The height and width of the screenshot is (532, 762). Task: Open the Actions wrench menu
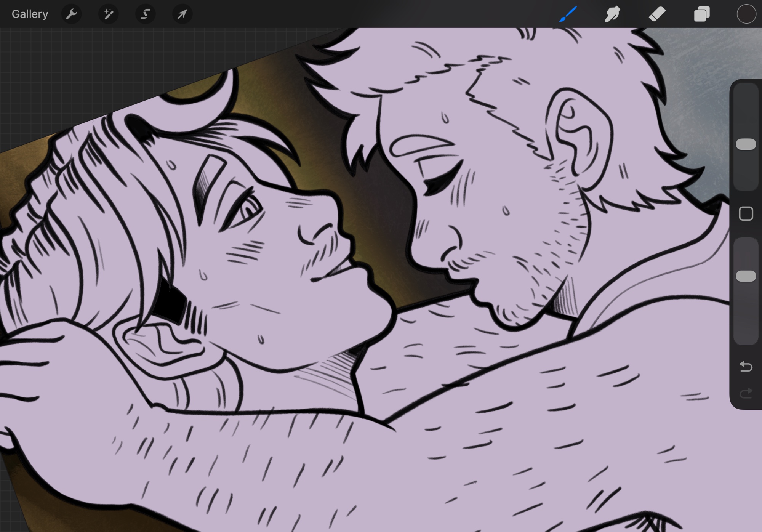coord(71,14)
